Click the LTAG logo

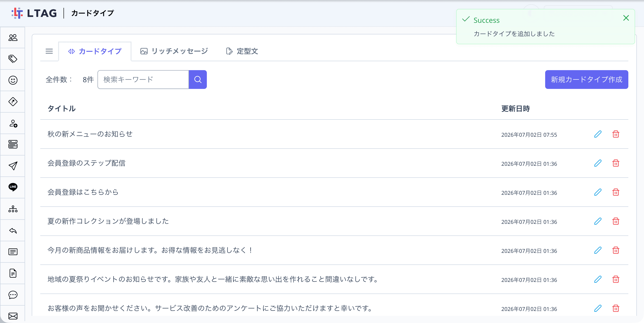tap(34, 13)
